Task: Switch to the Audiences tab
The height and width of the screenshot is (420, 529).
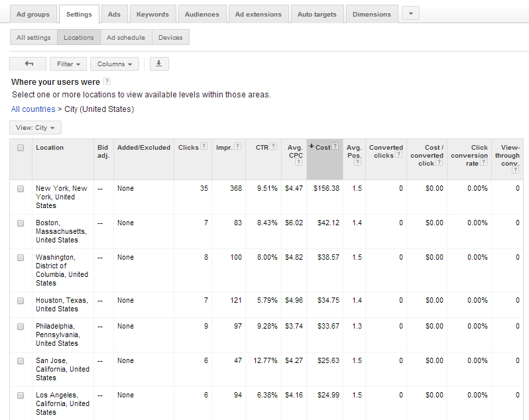Action: click(202, 14)
